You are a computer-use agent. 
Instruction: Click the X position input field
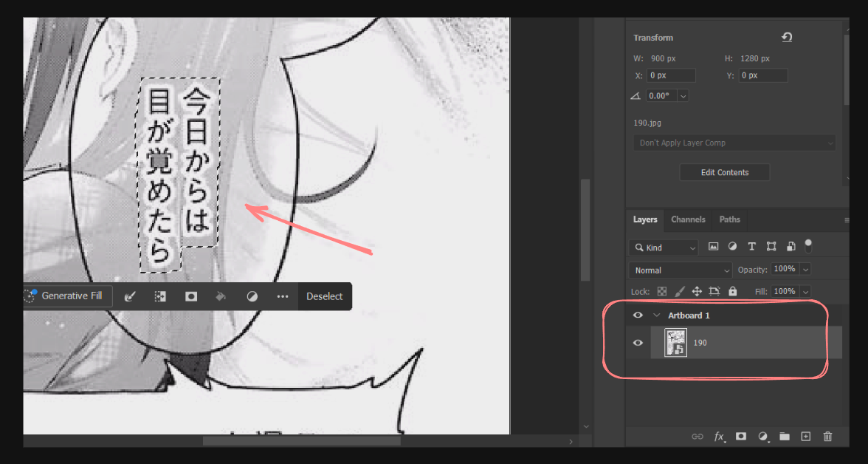(x=671, y=75)
